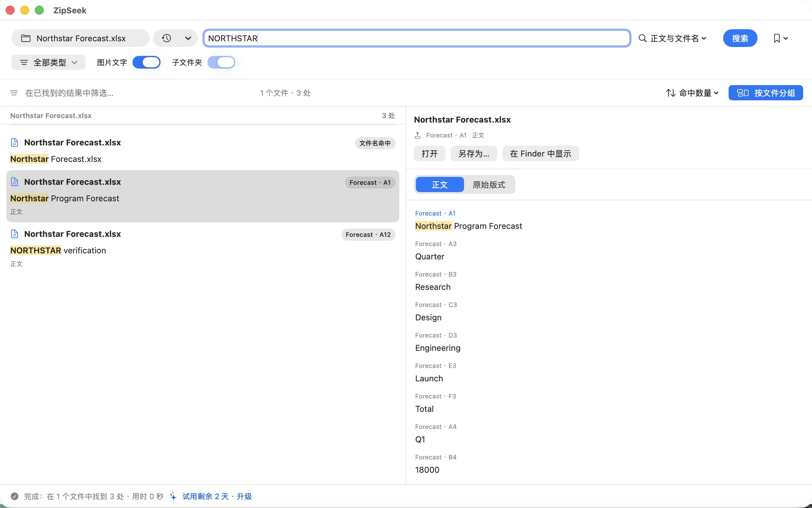Select the NORTHSTAR verification result
This screenshot has width=812, height=508.
tap(203, 248)
